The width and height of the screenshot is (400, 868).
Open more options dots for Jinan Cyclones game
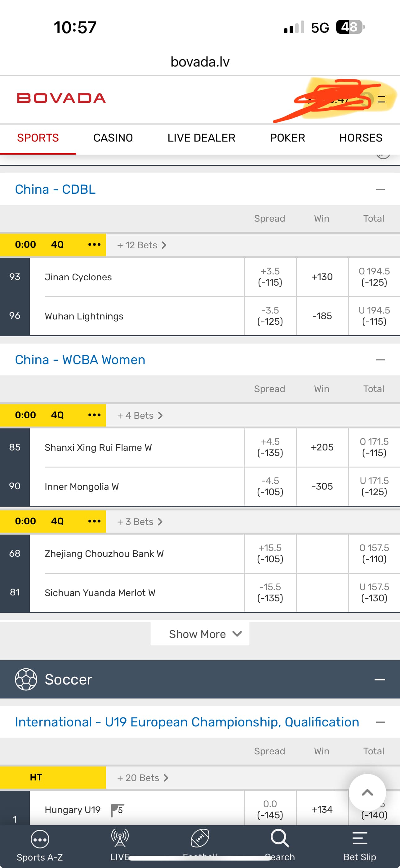pyautogui.click(x=94, y=245)
